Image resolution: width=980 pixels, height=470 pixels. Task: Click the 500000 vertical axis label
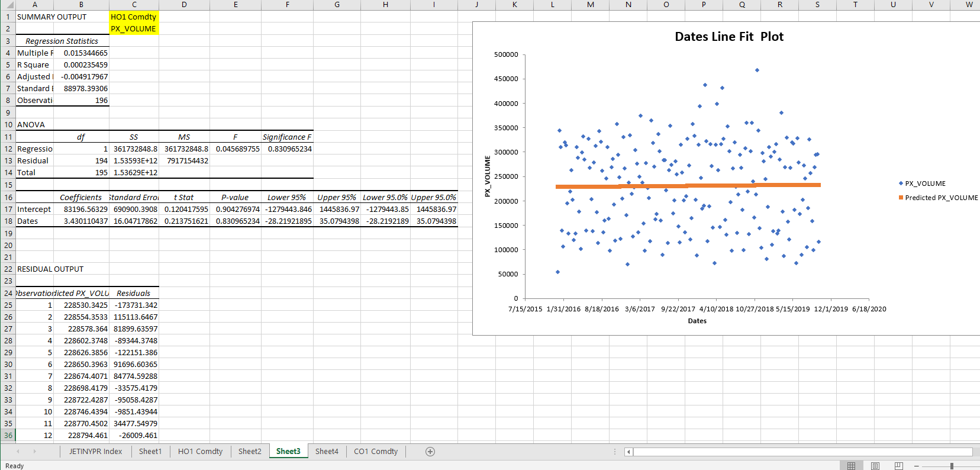[x=506, y=54]
